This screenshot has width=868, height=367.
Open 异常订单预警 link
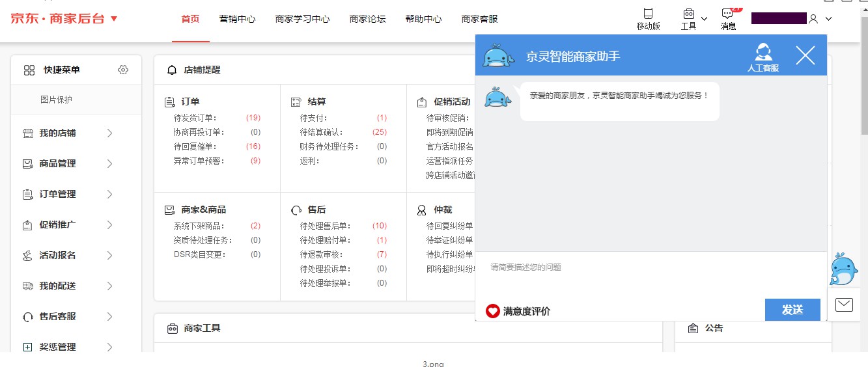coord(199,161)
